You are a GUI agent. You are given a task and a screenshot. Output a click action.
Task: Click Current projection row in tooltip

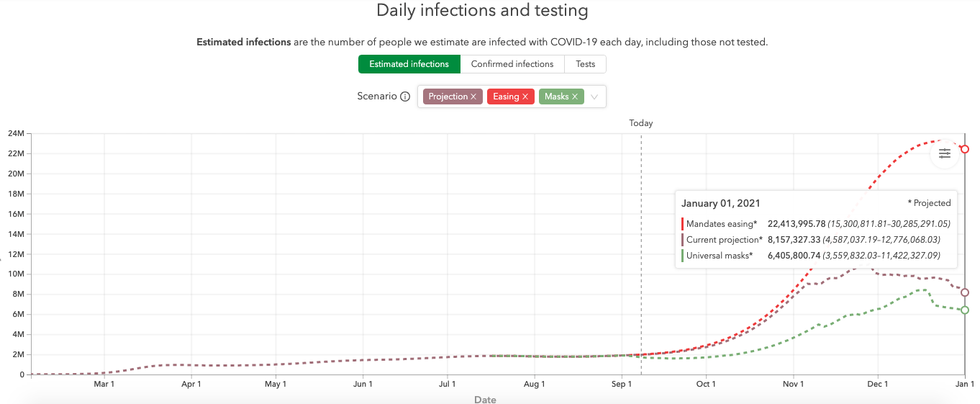pyautogui.click(x=724, y=239)
